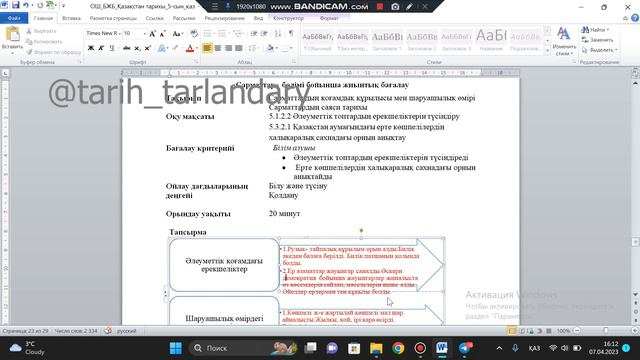Switch to the Вставка tab
This screenshot has width=640, height=360.
click(x=71, y=18)
